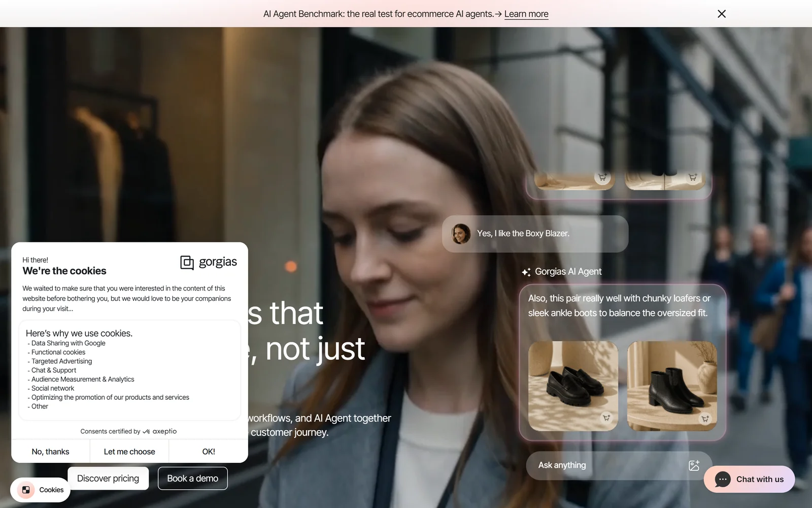Viewport: 812px width, 508px height.
Task: Click 'Targeted Advertising' cookie reason
Action: 61,361
